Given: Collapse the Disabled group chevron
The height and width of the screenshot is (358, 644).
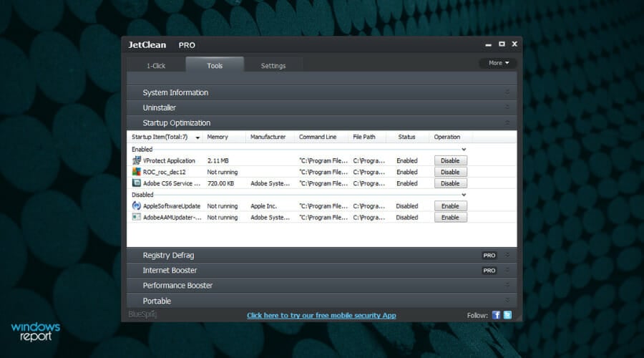Looking at the screenshot, I should [x=464, y=195].
